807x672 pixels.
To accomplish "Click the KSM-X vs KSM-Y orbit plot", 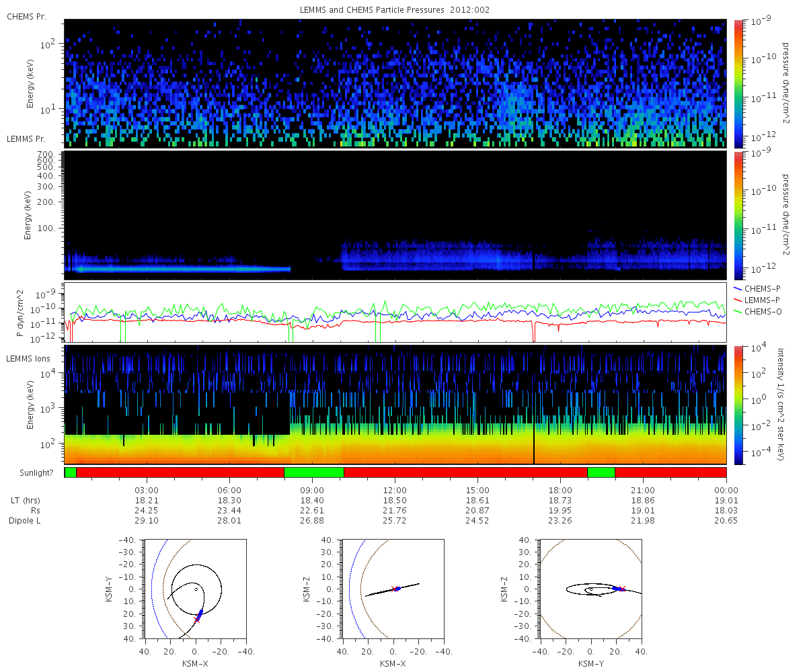I will tap(195, 589).
